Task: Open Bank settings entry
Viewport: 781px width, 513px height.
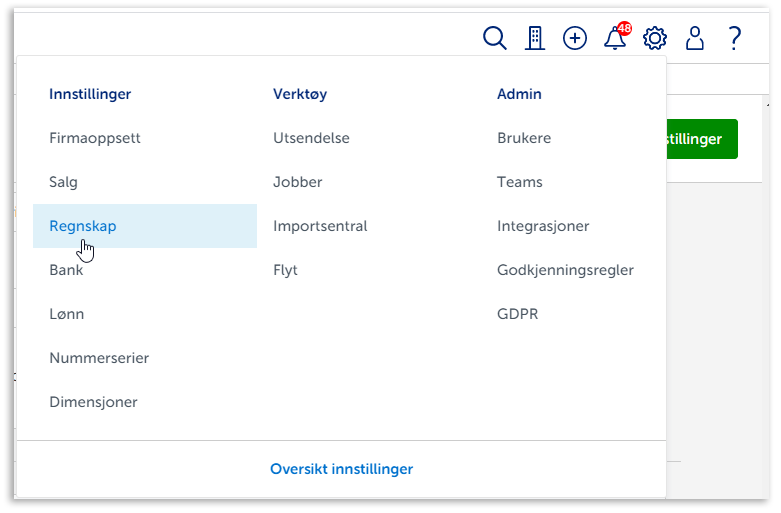Action: [x=66, y=270]
